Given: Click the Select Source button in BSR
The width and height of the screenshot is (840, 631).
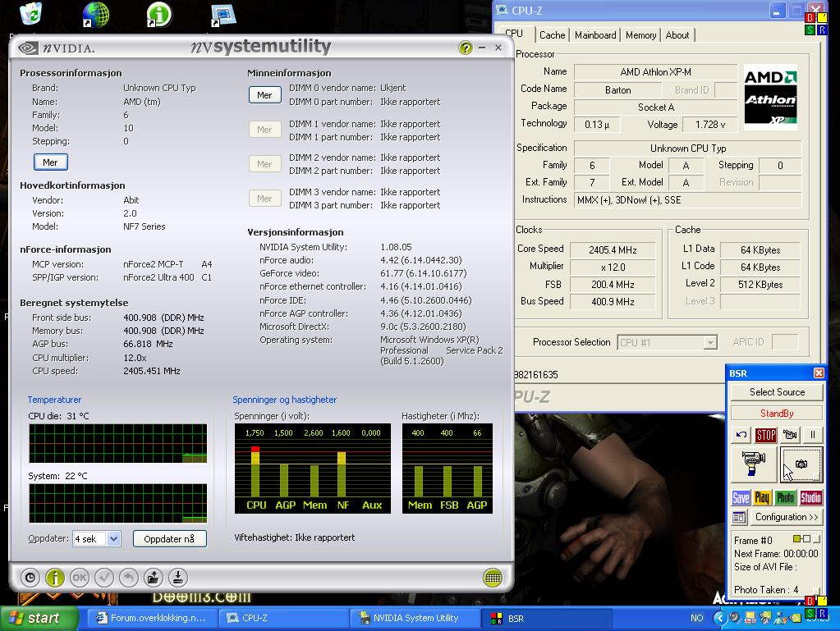Looking at the screenshot, I should pos(777,392).
